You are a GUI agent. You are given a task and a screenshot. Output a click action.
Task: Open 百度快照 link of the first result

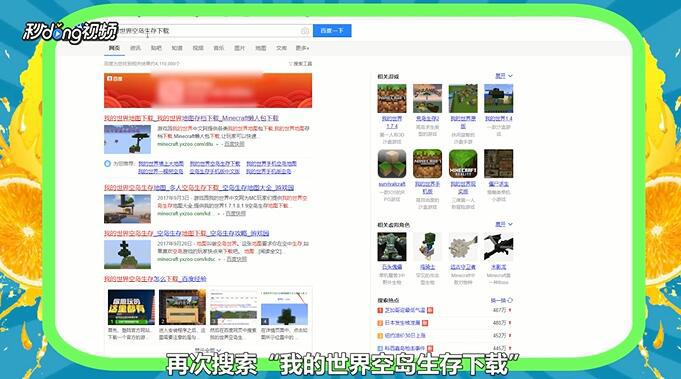pyautogui.click(x=235, y=144)
